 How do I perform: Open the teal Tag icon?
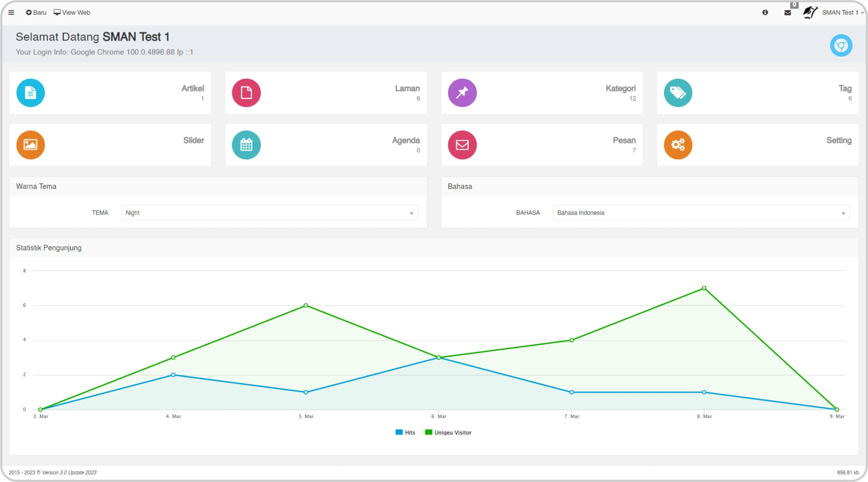(x=678, y=93)
